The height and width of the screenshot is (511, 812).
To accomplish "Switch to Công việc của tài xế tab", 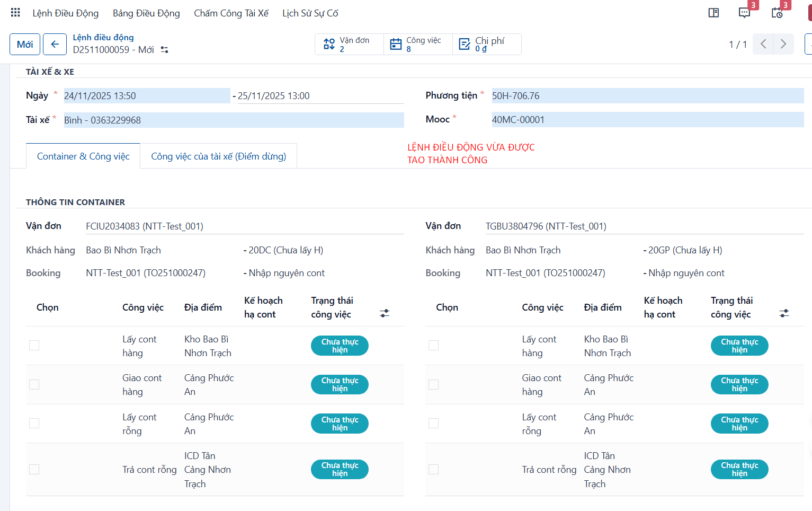I will (x=218, y=156).
